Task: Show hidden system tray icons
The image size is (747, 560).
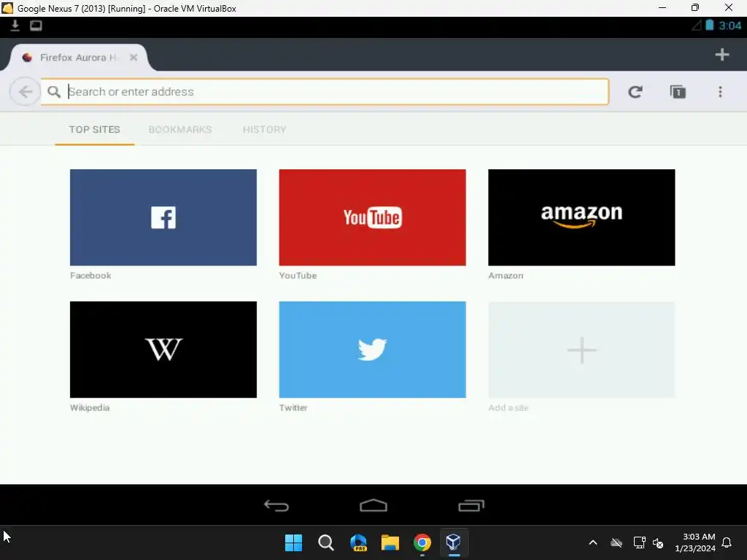Action: pos(592,542)
